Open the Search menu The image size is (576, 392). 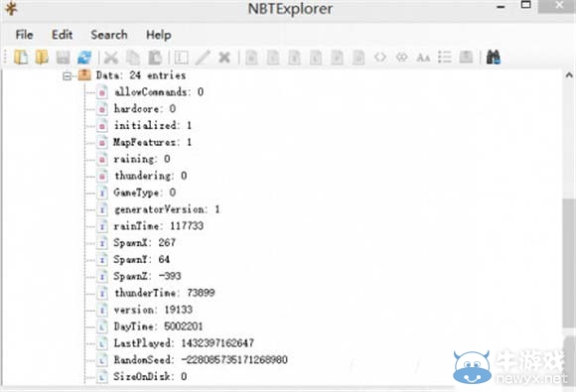[109, 35]
